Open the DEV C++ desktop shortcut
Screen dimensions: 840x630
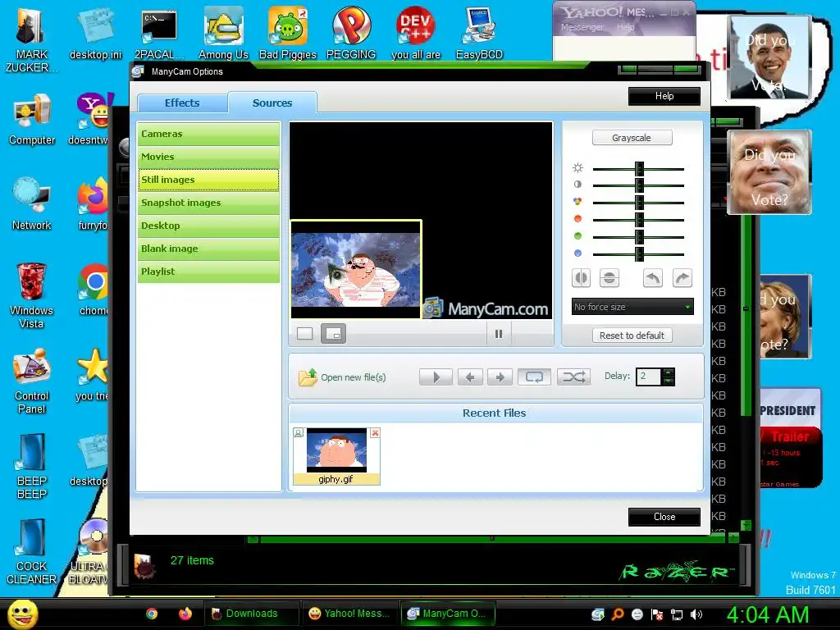(416, 34)
